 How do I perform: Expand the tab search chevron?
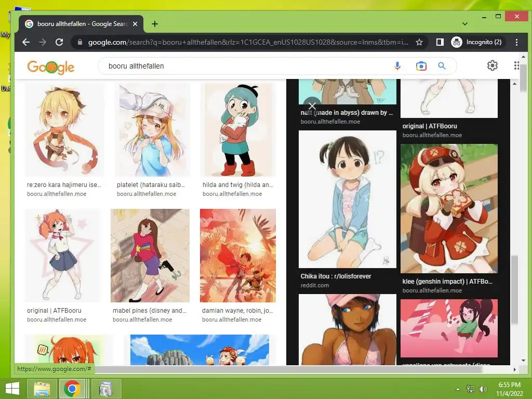pos(465,24)
